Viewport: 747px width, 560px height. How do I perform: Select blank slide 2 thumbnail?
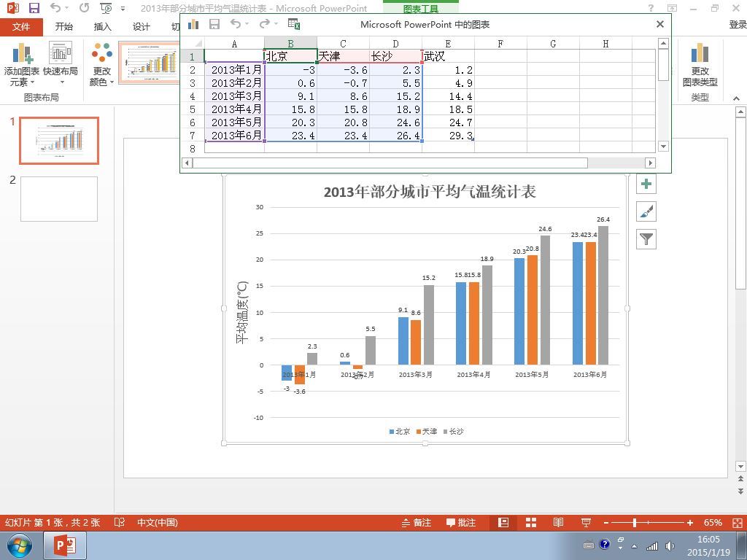tap(59, 199)
